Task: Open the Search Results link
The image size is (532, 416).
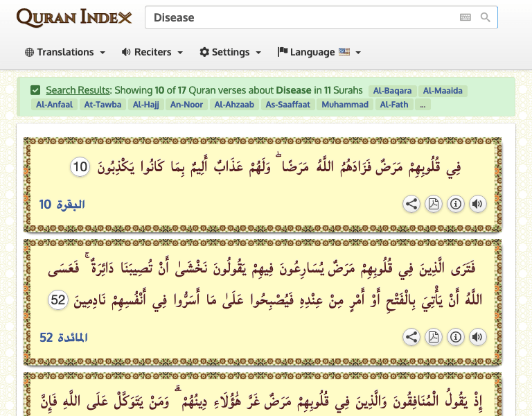Action: click(x=78, y=90)
